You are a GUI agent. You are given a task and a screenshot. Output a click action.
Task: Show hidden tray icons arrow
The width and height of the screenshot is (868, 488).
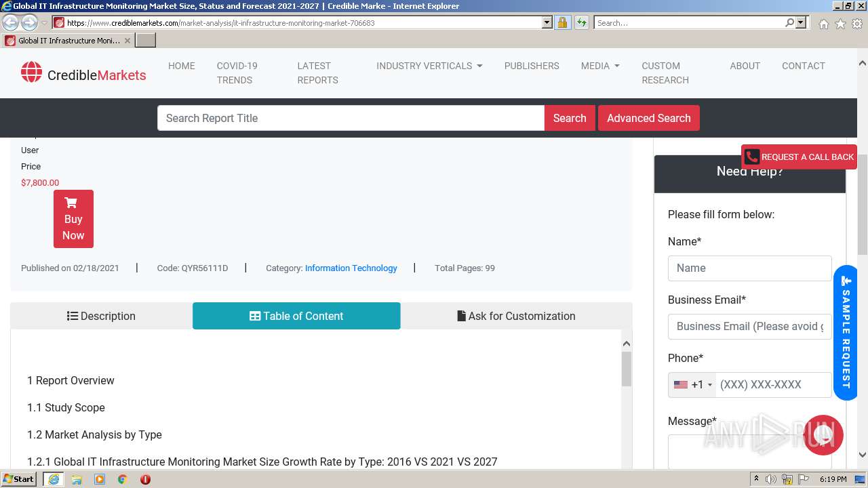click(x=757, y=479)
